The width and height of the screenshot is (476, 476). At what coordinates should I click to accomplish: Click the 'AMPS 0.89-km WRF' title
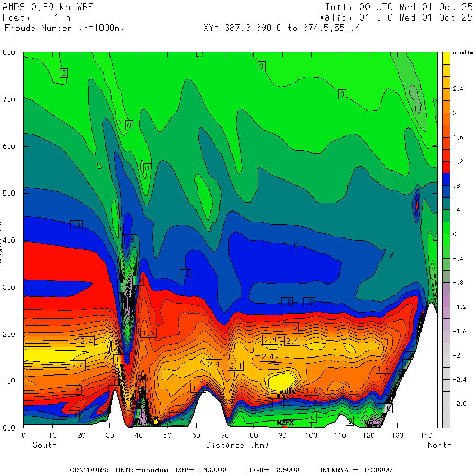48,7
